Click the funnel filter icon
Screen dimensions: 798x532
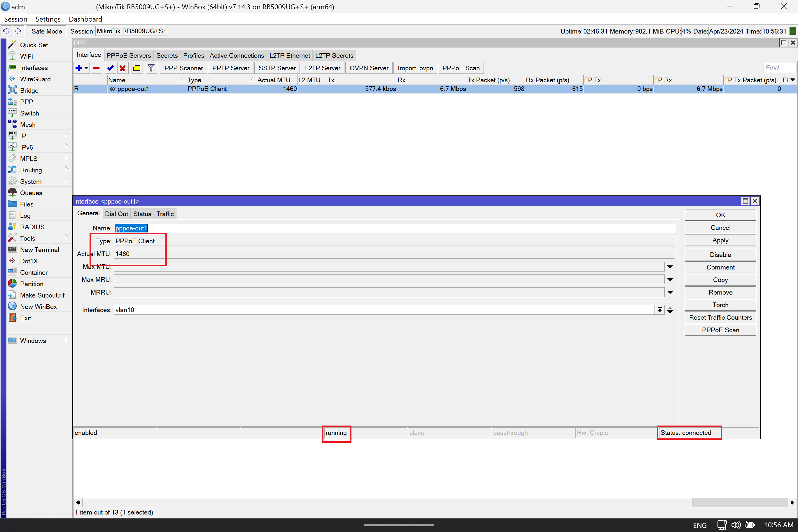coord(151,68)
